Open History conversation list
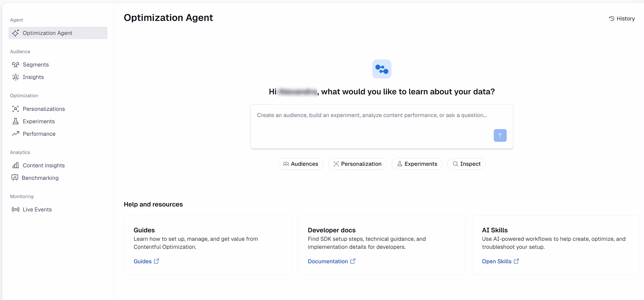 (x=622, y=19)
